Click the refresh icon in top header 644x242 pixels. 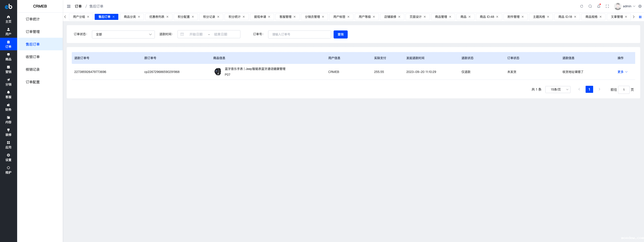tap(582, 6)
